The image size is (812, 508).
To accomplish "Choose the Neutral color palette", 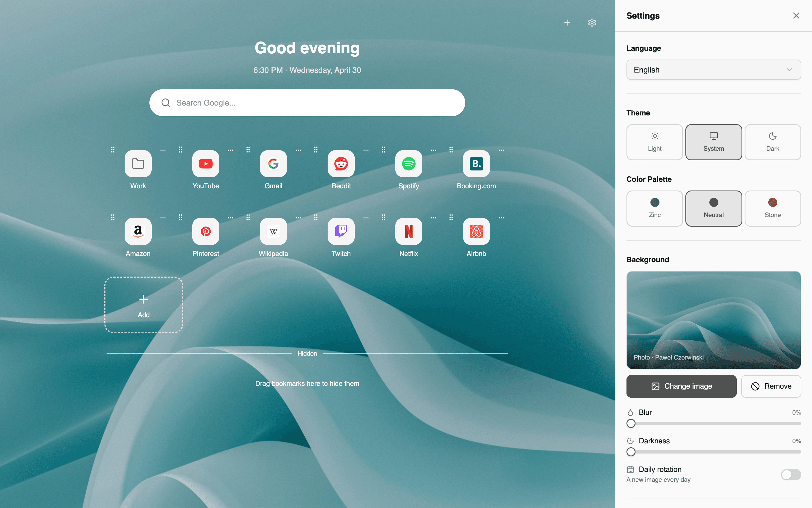I will pyautogui.click(x=714, y=208).
